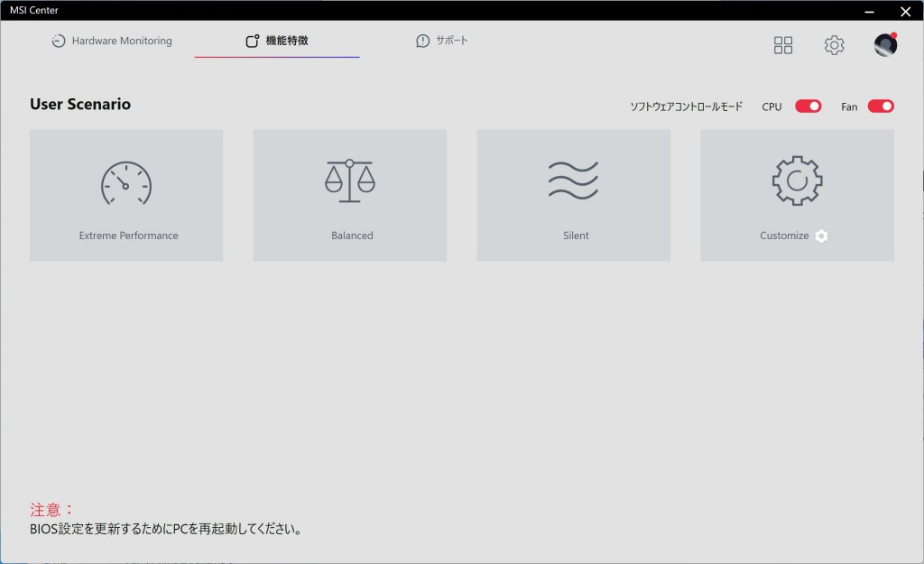The image size is (924, 564).
Task: Click the Balanced label
Action: coord(352,236)
